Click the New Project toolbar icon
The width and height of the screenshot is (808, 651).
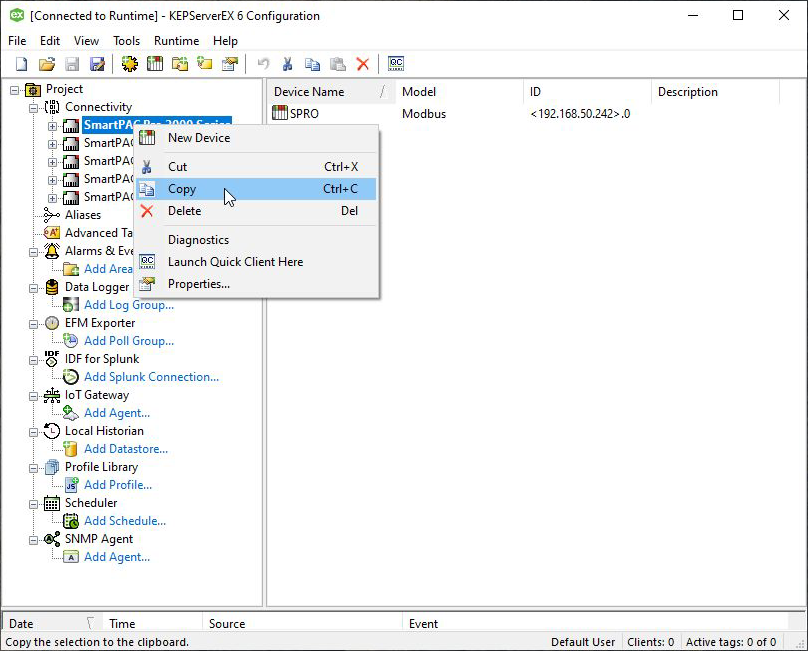coord(21,64)
